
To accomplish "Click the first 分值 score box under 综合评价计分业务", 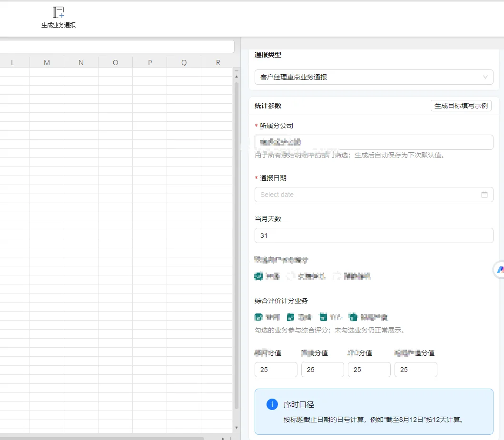I will [276, 370].
